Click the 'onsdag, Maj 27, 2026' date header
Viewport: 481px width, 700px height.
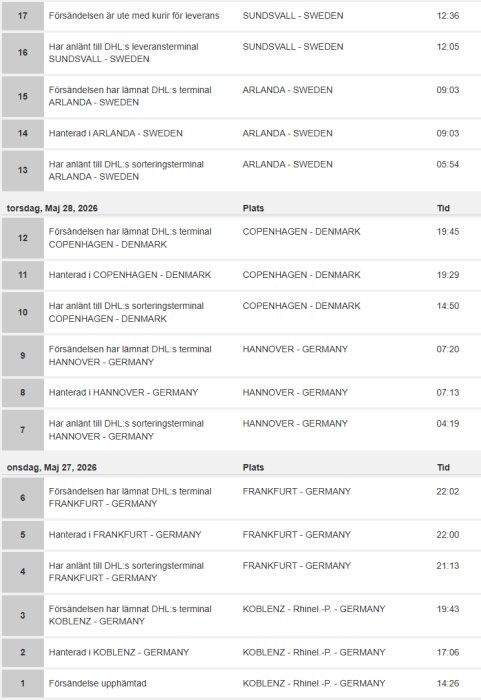click(x=52, y=467)
